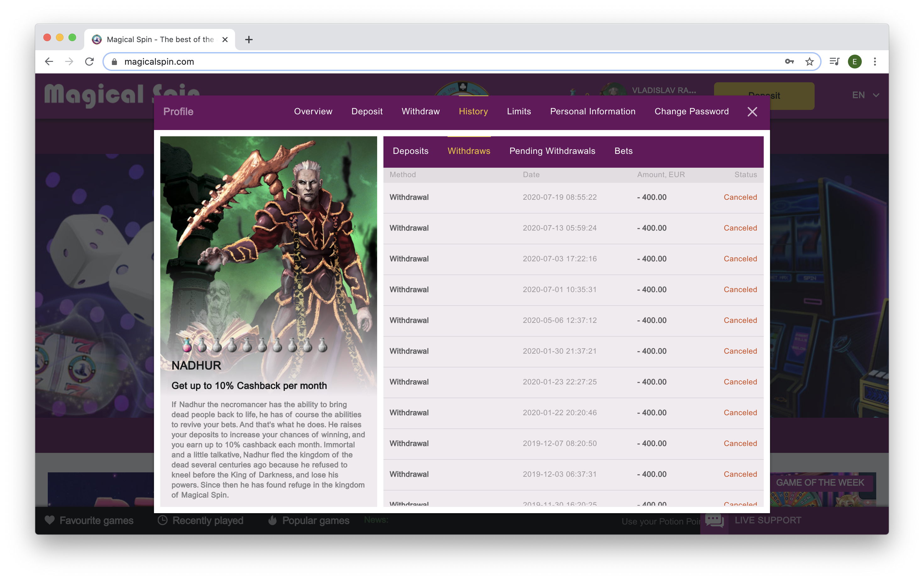The image size is (924, 581).
Task: Click Canceled status for 2020-01-22 withdrawal
Action: [740, 413]
